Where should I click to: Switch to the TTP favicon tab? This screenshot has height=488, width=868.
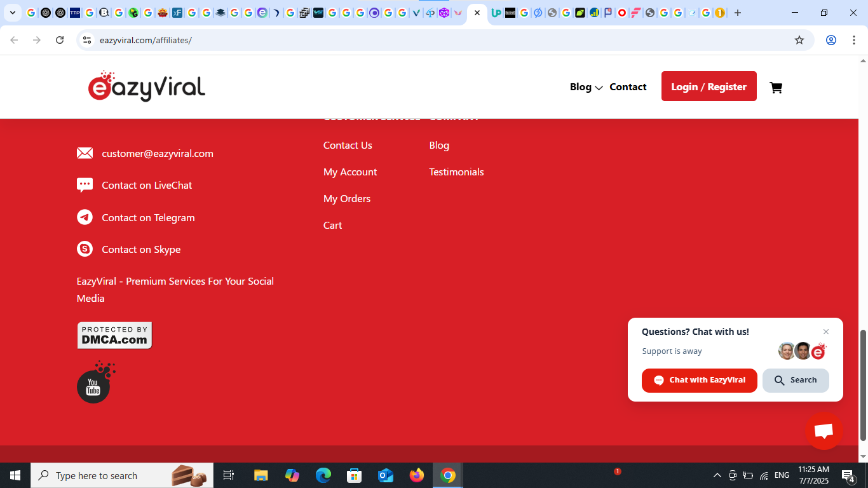[x=75, y=13]
